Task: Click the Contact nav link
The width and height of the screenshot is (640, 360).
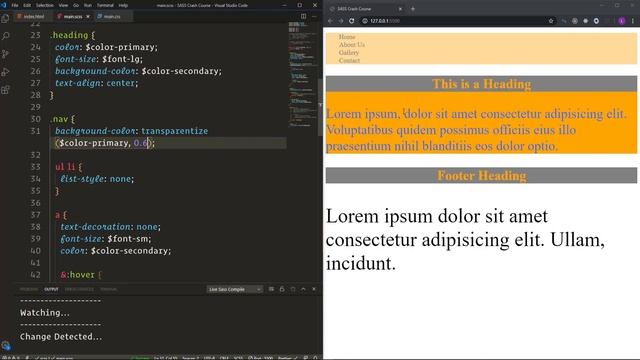Action: 349,60
